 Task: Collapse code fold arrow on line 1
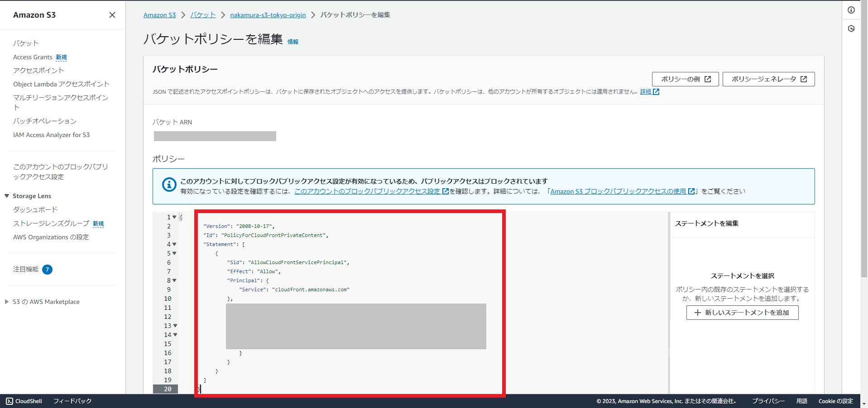click(174, 217)
